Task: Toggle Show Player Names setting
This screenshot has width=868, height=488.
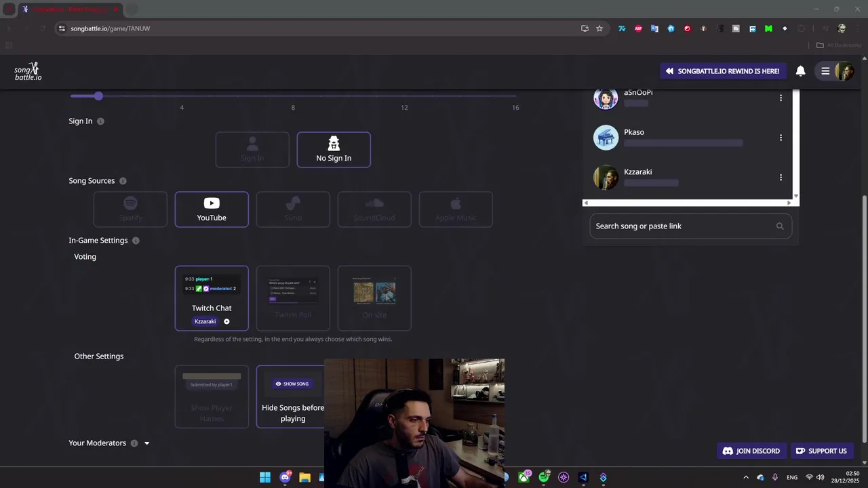Action: (212, 396)
